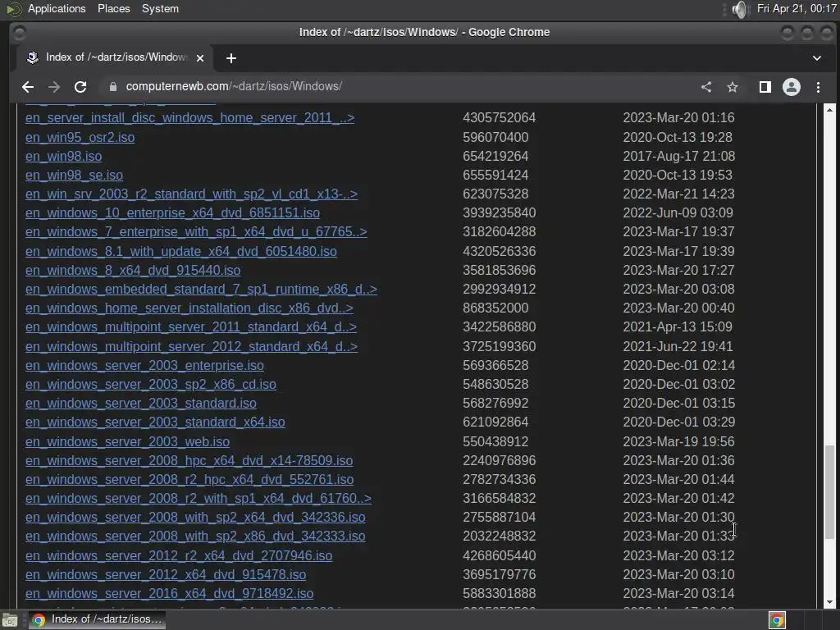The image size is (840, 630).
Task: Download server_2008_with_sp2_x64_dvd_342336.iso
Action: click(x=195, y=517)
